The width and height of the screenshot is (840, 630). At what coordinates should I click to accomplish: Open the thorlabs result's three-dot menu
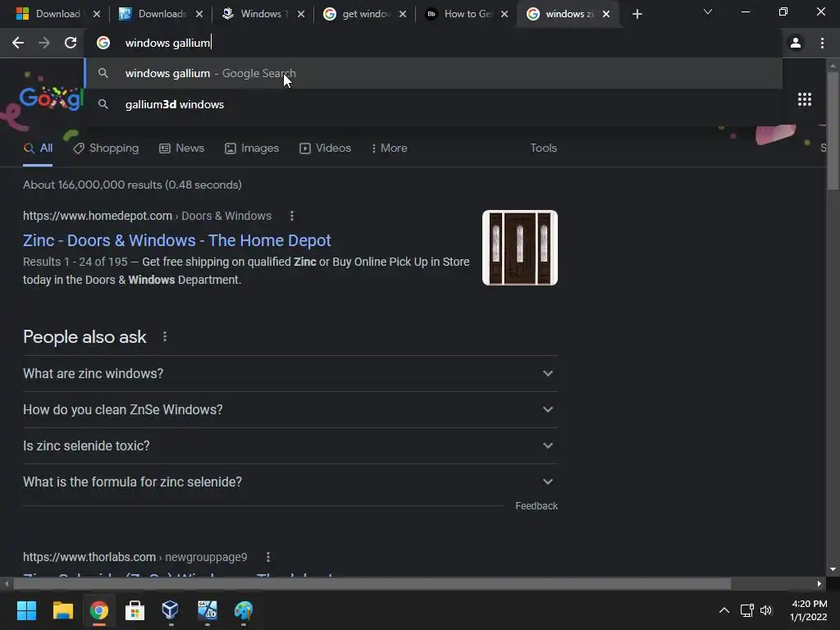[268, 557]
